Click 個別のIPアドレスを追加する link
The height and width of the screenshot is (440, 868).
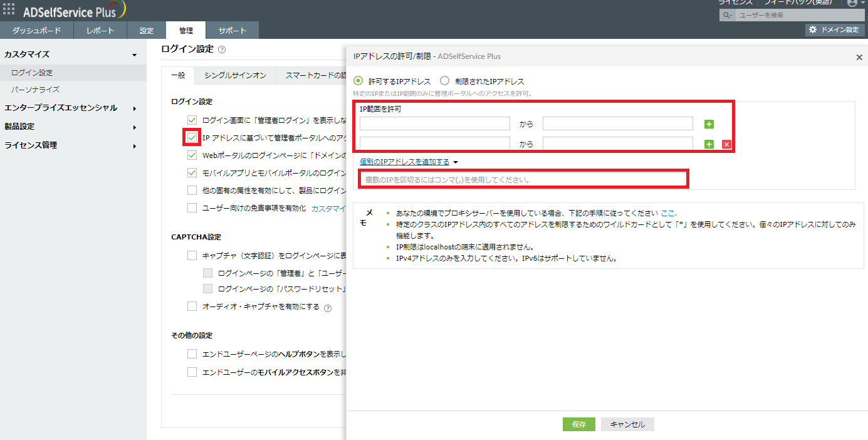point(404,162)
